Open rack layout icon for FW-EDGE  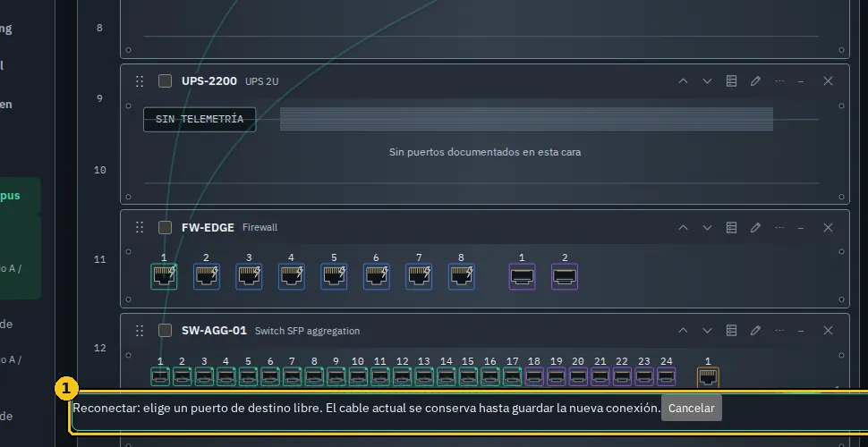731,227
